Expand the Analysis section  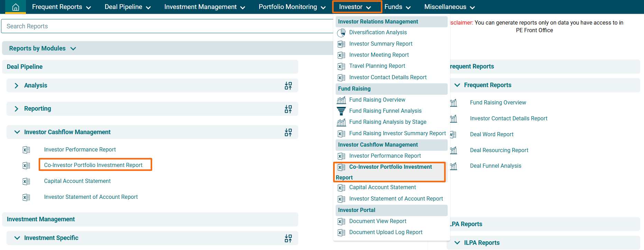(x=16, y=85)
